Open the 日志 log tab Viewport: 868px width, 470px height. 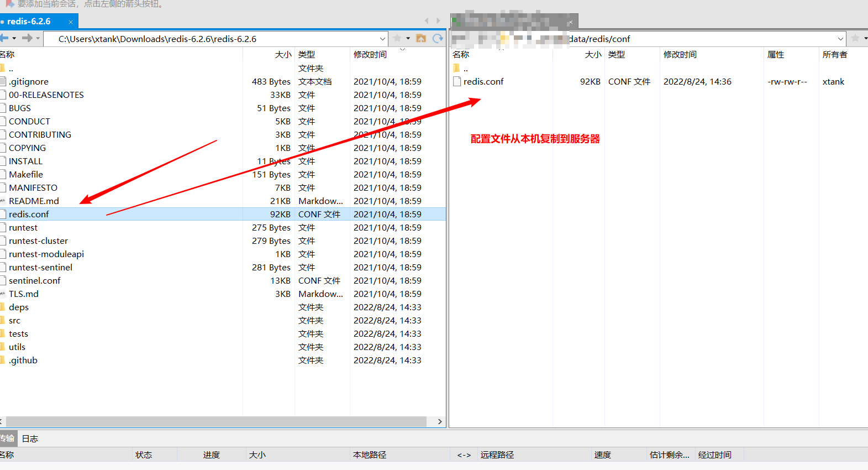30,438
